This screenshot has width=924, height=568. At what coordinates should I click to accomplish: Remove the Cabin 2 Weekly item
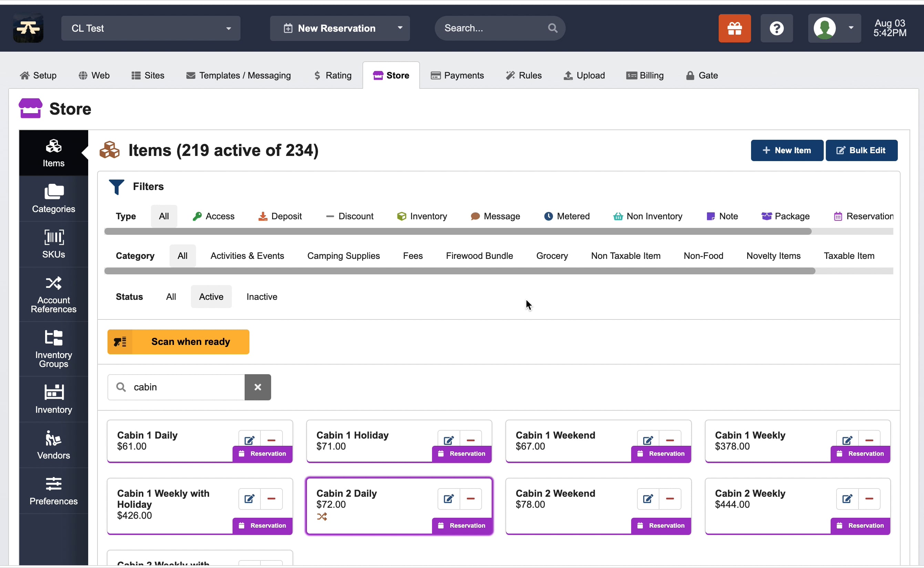[869, 498]
